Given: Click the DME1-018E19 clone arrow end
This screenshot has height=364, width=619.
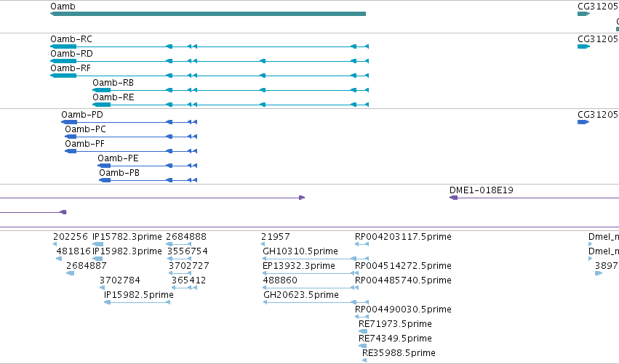Looking at the screenshot, I should 454,198.
